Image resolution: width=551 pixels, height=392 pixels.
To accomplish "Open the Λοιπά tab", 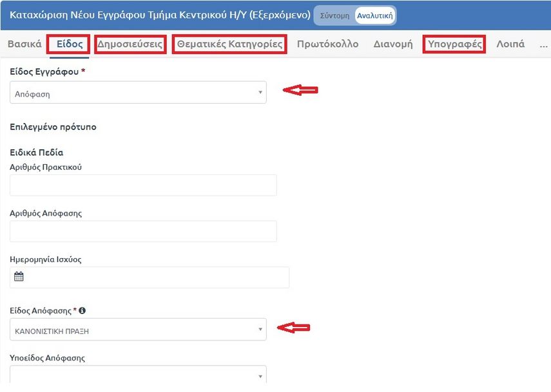I will point(510,44).
